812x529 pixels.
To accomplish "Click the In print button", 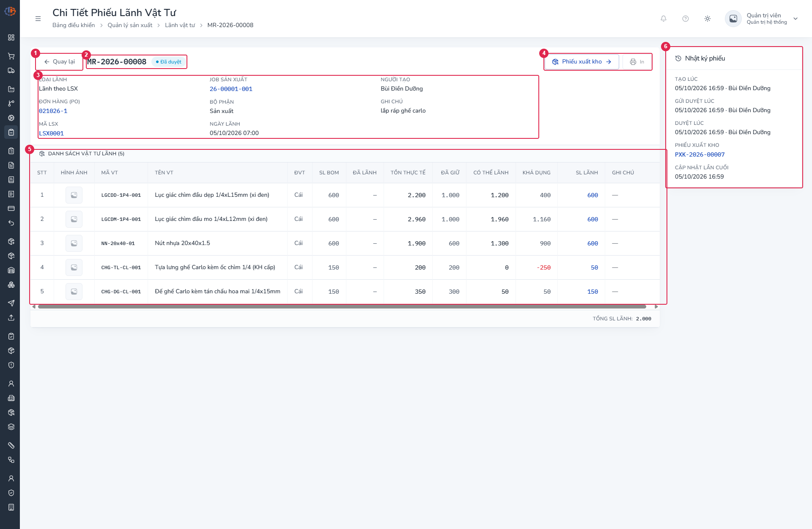I will coord(637,62).
